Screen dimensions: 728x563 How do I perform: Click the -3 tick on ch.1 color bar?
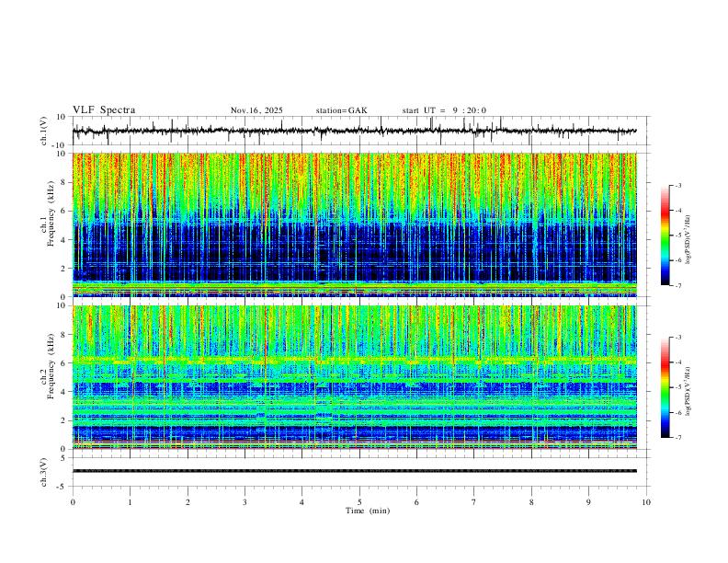677,186
